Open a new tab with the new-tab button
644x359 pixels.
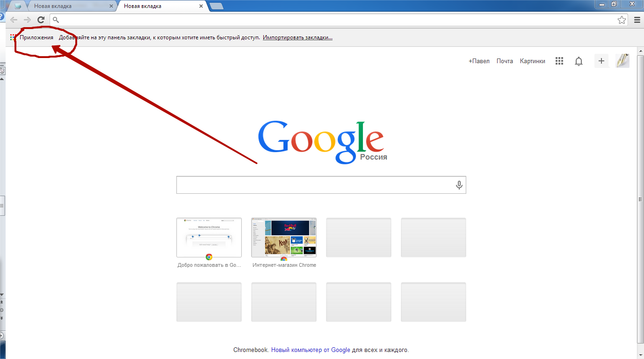coord(217,6)
